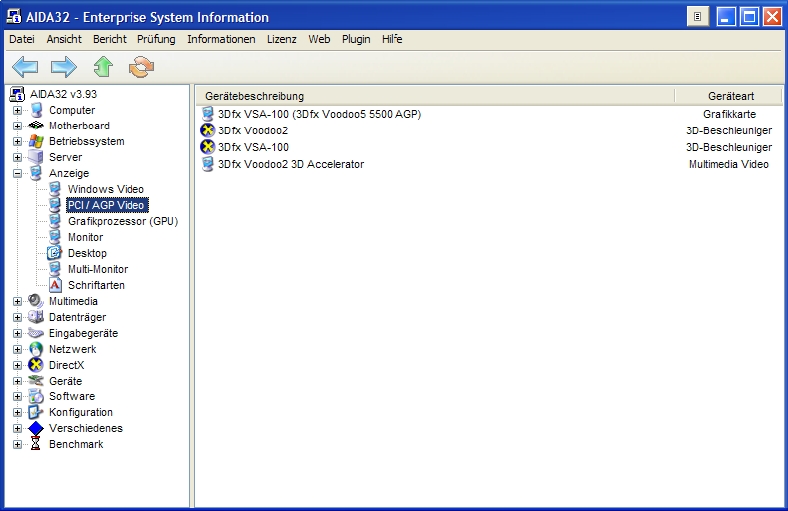Click the Multi-Monitor item's icon
This screenshot has height=511, width=788.
(55, 269)
